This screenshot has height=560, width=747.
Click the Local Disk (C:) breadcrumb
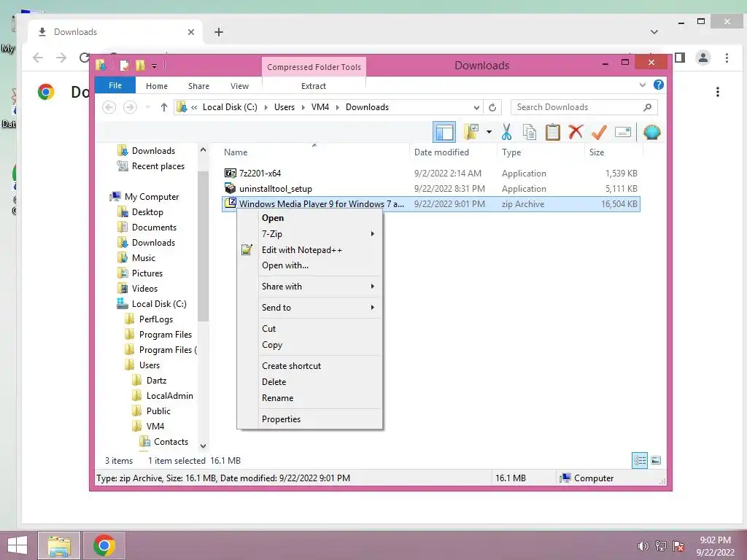pos(230,107)
